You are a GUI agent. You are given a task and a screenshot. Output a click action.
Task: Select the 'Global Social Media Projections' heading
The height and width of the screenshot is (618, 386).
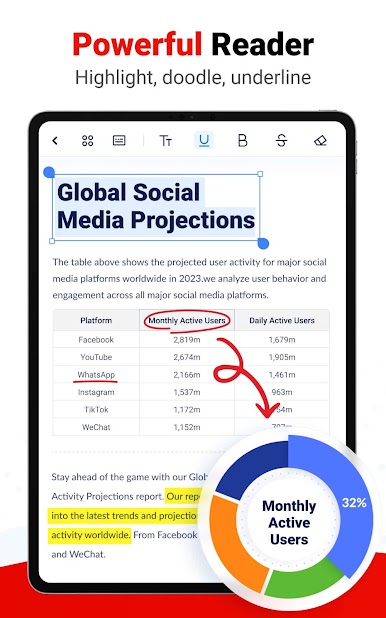tap(156, 206)
